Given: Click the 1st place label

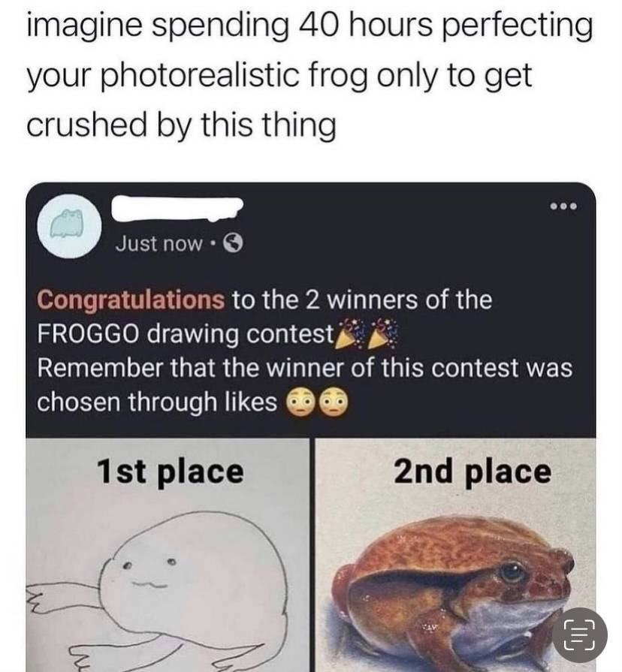Looking at the screenshot, I should coord(171,473).
